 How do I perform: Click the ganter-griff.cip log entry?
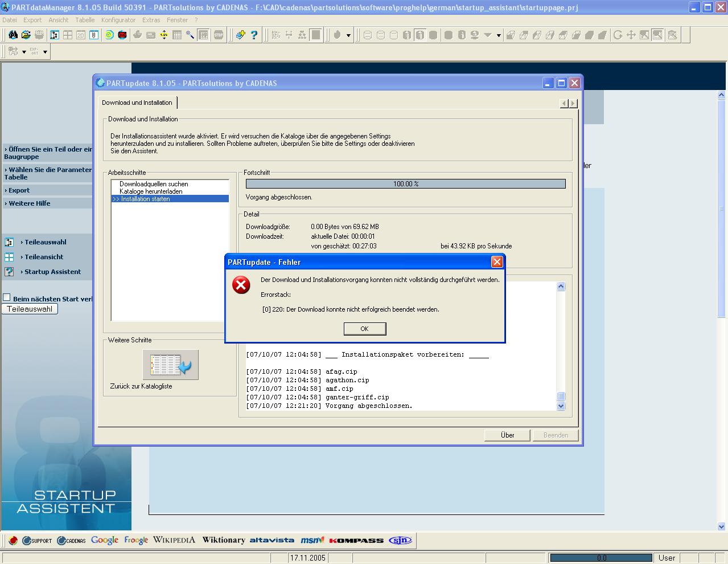click(318, 398)
